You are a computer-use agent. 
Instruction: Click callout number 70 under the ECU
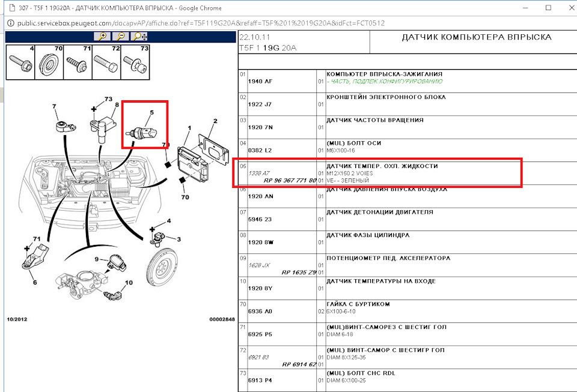coord(185,198)
